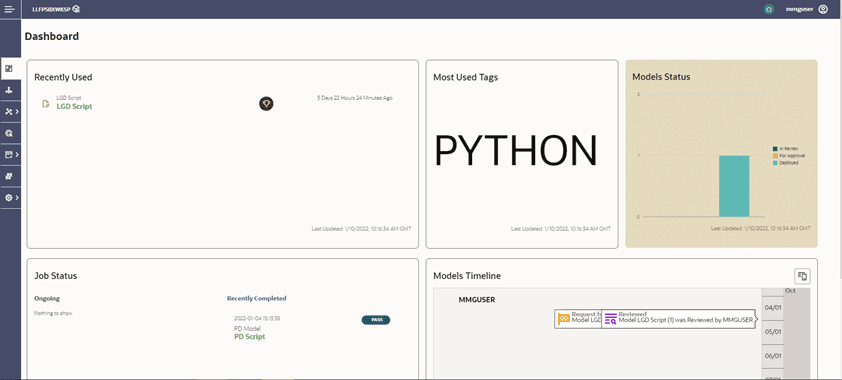This screenshot has height=380, width=842.
Task: Click the Models Status heading
Action: click(662, 77)
